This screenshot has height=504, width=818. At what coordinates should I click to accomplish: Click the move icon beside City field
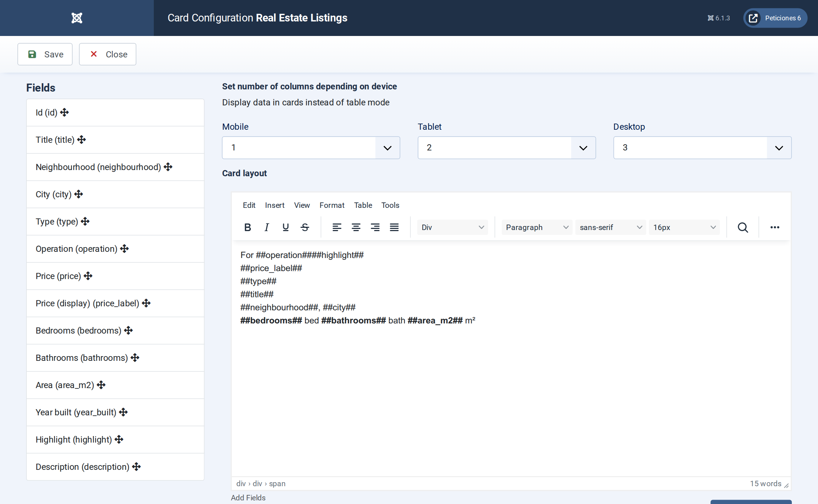coord(79,194)
